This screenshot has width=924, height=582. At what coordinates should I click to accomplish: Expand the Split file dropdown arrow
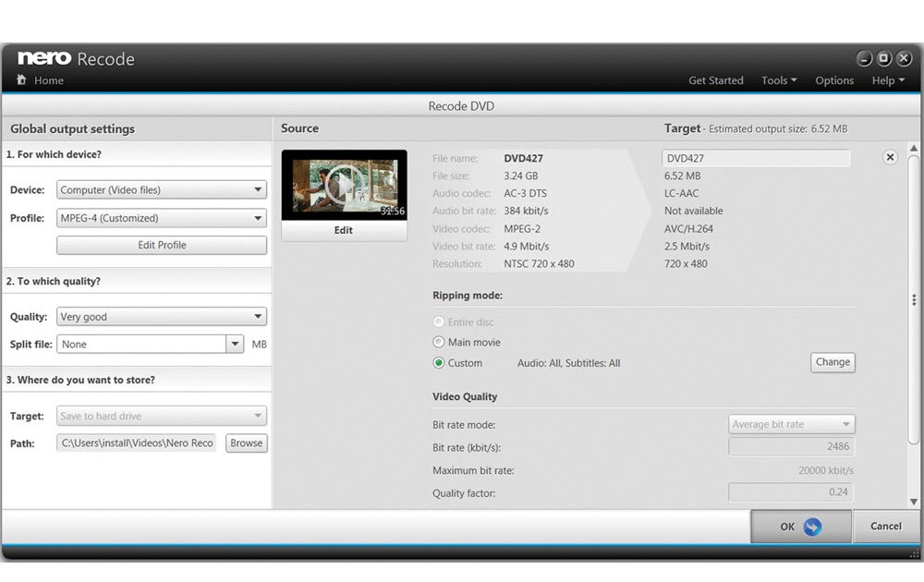click(235, 344)
